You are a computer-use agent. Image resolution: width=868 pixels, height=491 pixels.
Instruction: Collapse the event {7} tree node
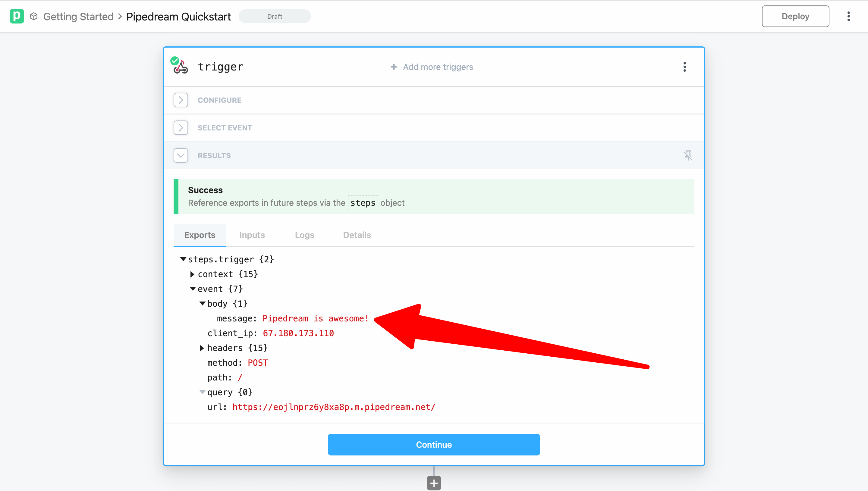(193, 289)
